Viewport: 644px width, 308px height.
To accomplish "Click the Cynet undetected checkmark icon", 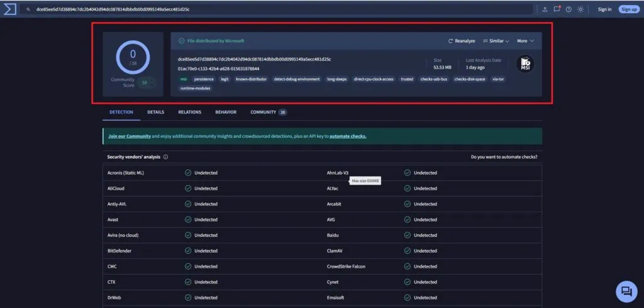I will point(407,282).
